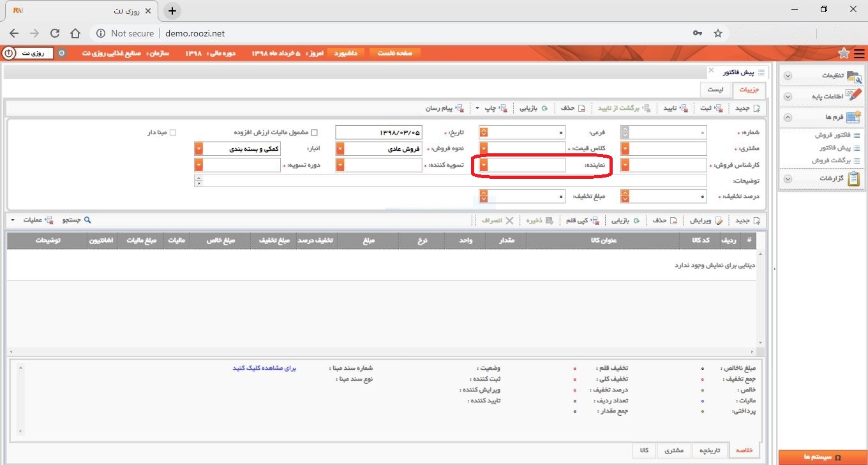Click the Discount Amount (مبلغ تخفیف) spinner
This screenshot has width=868, height=465.
click(484, 197)
